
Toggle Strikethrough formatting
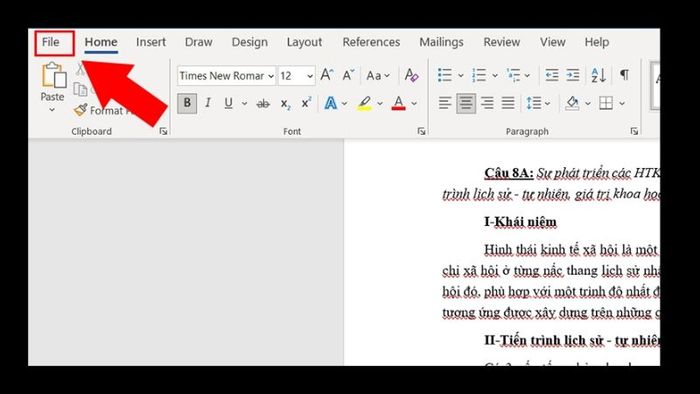[x=263, y=104]
